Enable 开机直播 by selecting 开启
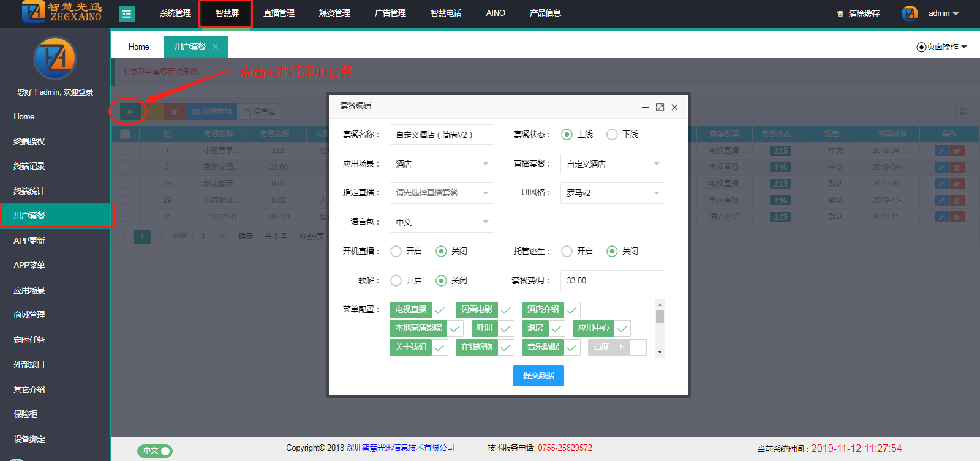The image size is (980, 461). (396, 251)
